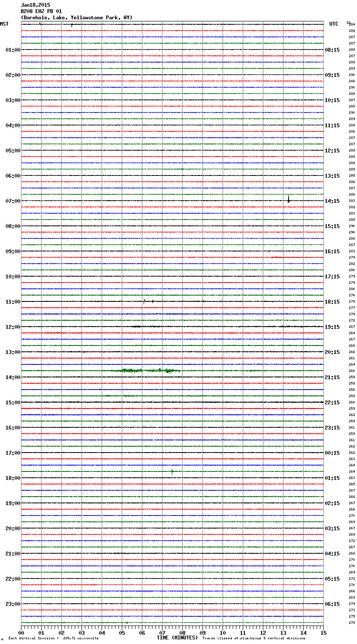Click the "06:00" MST hour label

point(13,176)
